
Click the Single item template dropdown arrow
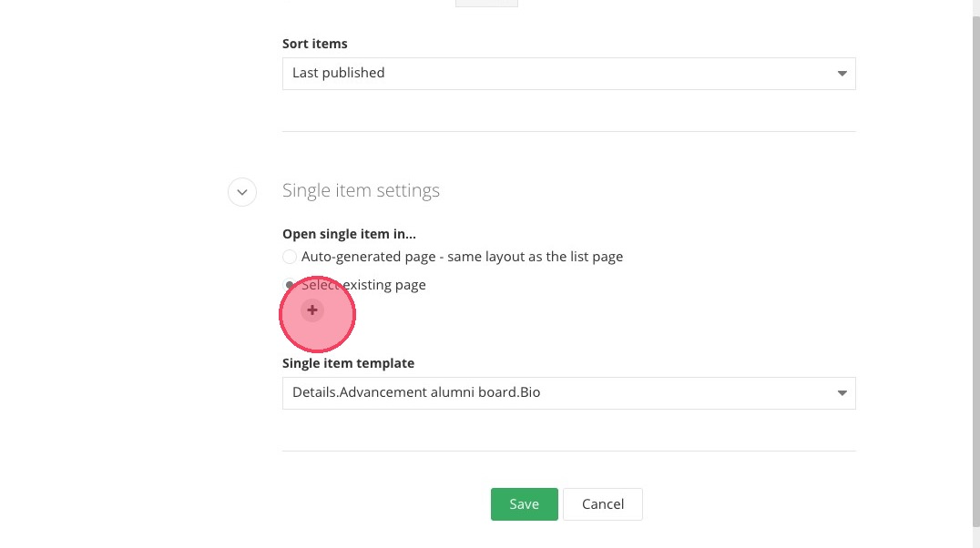tap(842, 393)
